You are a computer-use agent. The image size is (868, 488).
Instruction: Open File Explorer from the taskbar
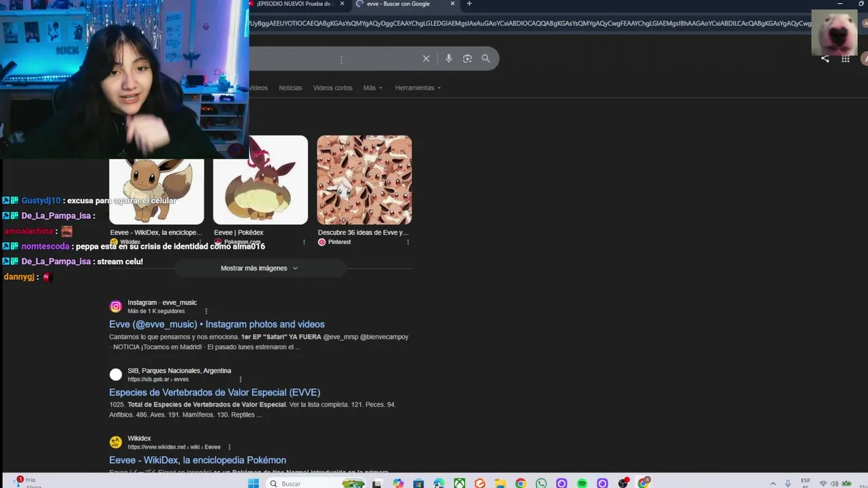tap(500, 483)
